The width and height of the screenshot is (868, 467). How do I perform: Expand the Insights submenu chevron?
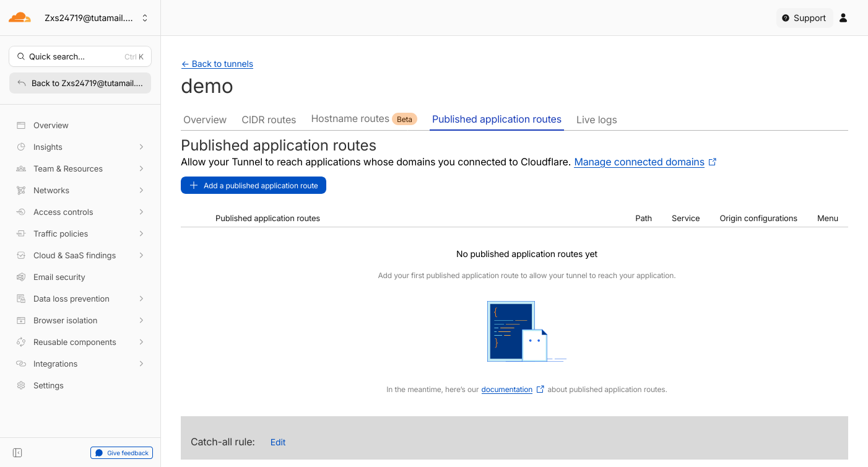[x=141, y=147]
